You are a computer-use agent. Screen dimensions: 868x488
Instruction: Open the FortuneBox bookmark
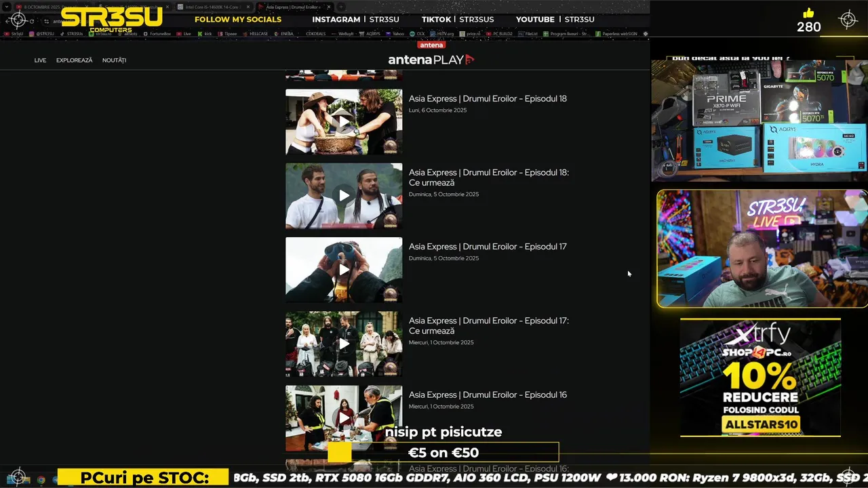click(157, 33)
